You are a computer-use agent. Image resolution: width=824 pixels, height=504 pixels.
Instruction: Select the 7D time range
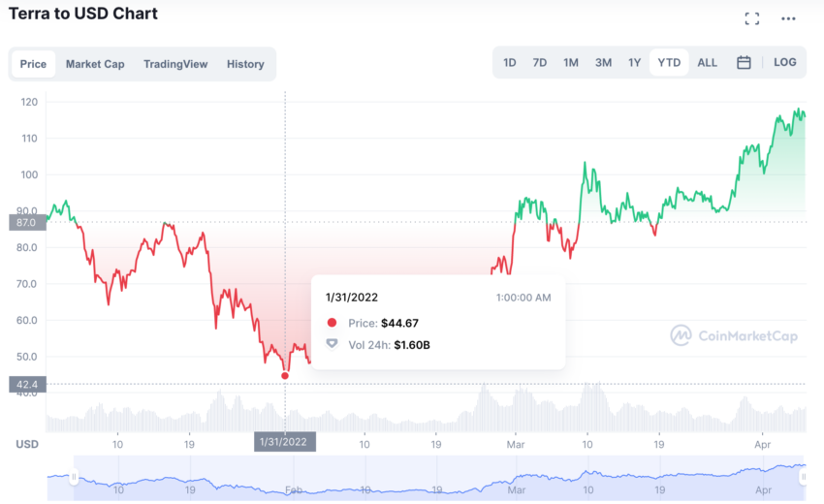540,63
